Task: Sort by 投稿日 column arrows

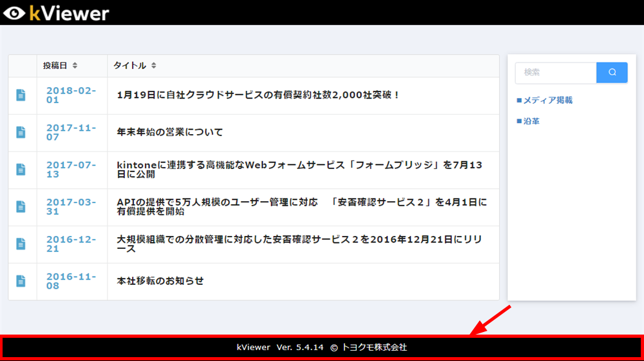Action: click(75, 65)
